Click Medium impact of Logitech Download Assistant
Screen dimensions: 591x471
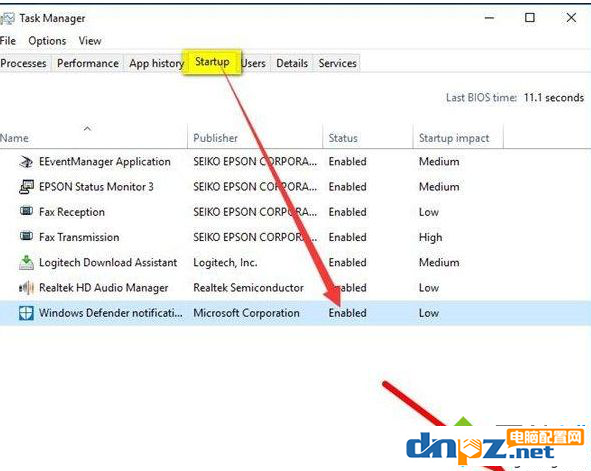[439, 263]
